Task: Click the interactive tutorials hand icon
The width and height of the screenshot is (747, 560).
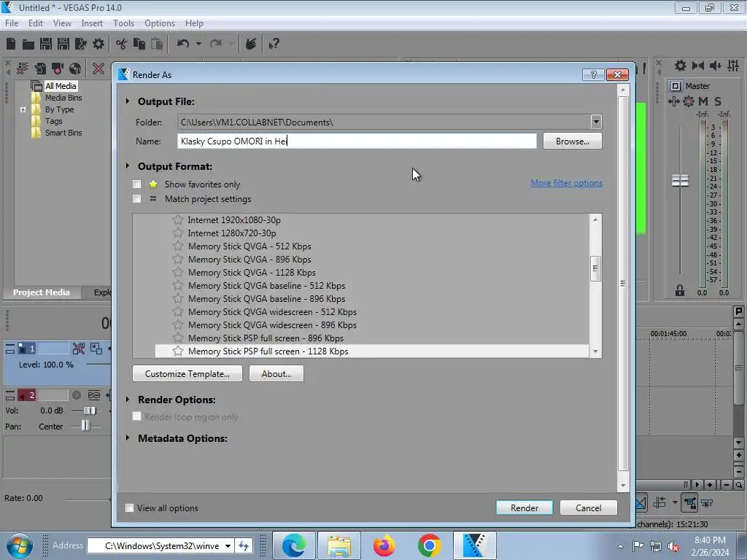Action: [251, 44]
